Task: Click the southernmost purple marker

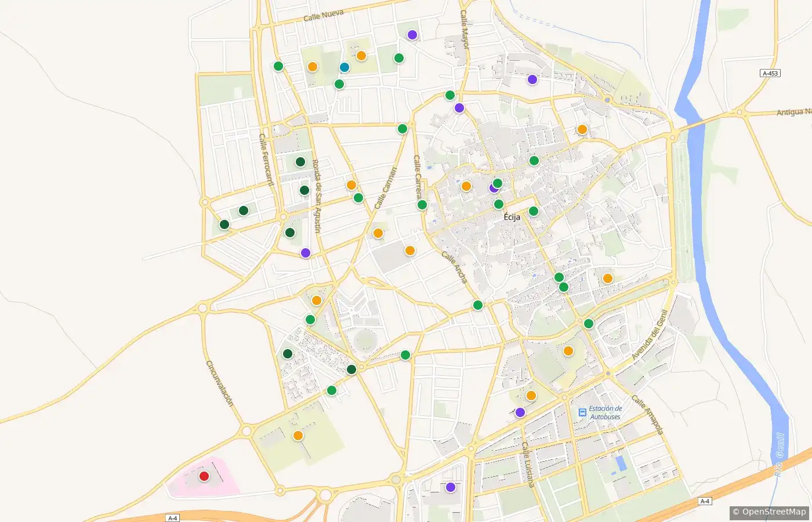Action: click(x=451, y=487)
